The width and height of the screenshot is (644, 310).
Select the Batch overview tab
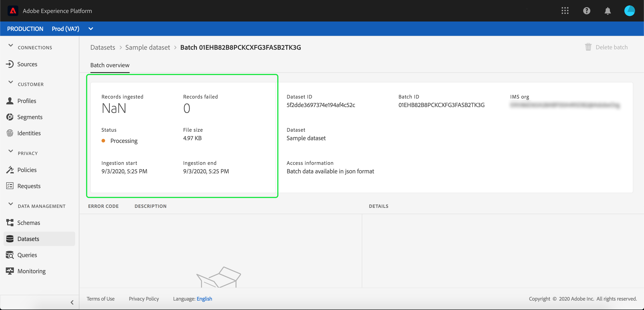110,65
